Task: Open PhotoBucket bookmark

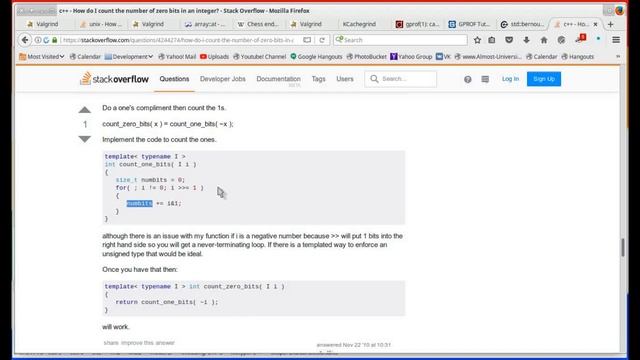Action: tap(367, 57)
